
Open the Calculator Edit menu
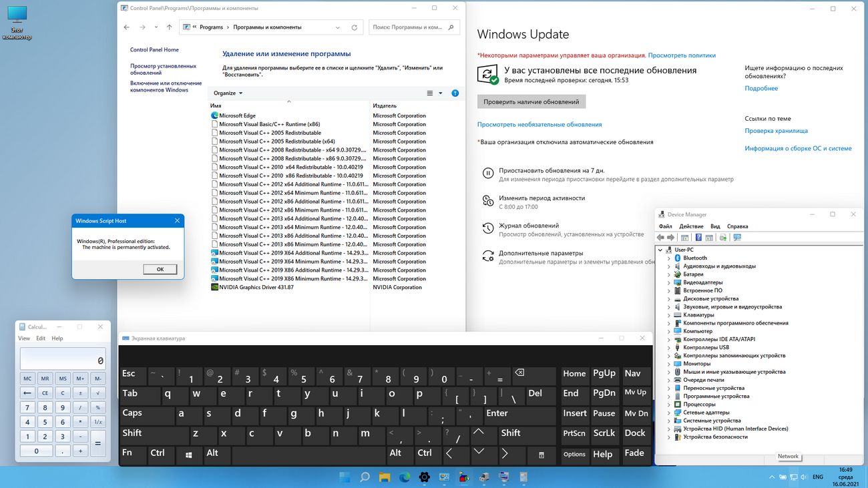(x=41, y=338)
